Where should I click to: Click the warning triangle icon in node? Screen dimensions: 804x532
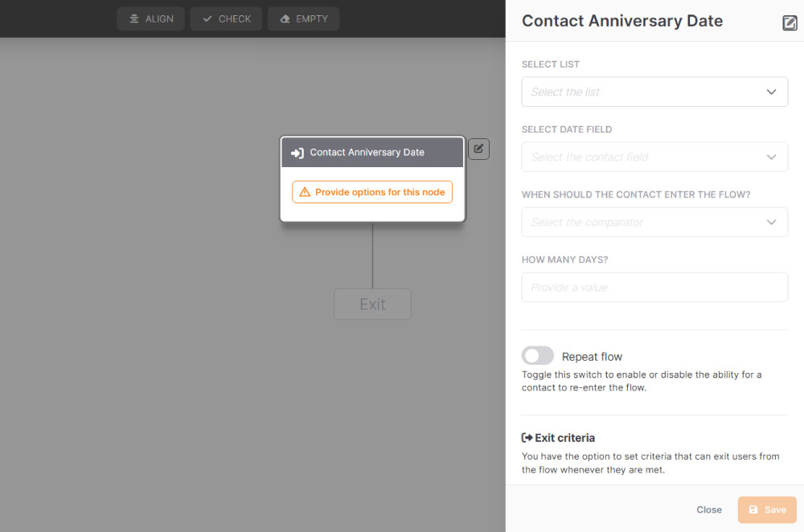pos(305,192)
